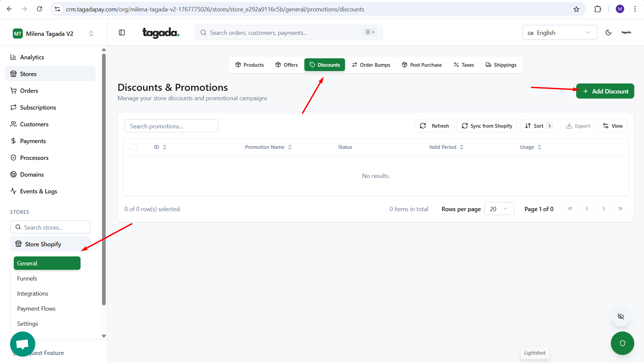
Task: Bookmark this page with star icon
Action: (x=576, y=9)
